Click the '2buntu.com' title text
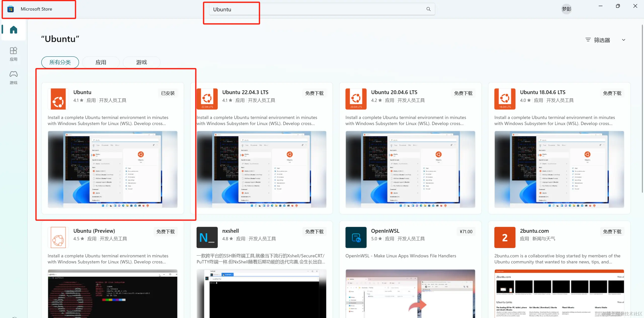Screen dimensions: 644x318 tap(534, 231)
